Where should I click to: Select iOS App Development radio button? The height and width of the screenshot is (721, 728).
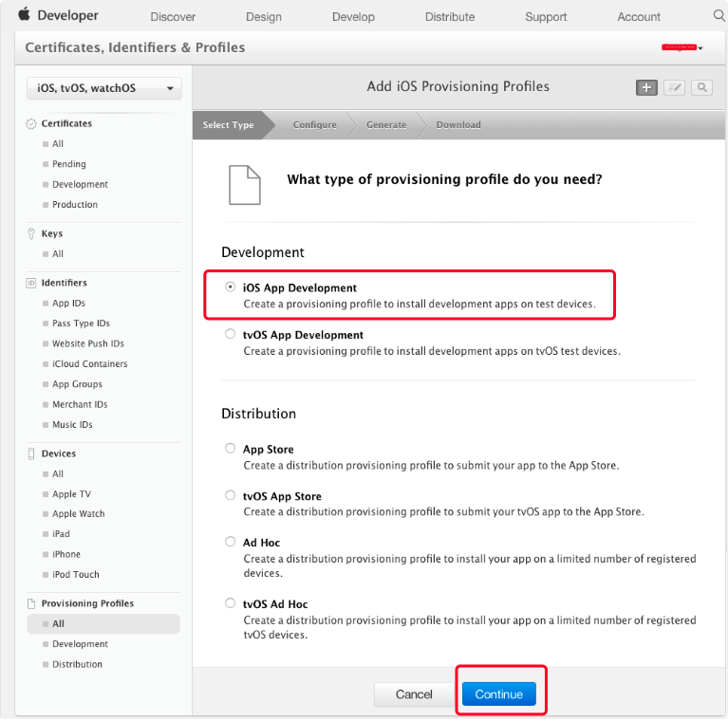click(230, 287)
